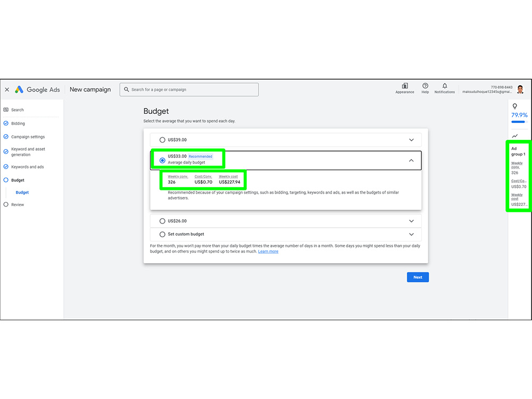Click the lightbulb optimization score icon
The height and width of the screenshot is (399, 532).
[514, 106]
